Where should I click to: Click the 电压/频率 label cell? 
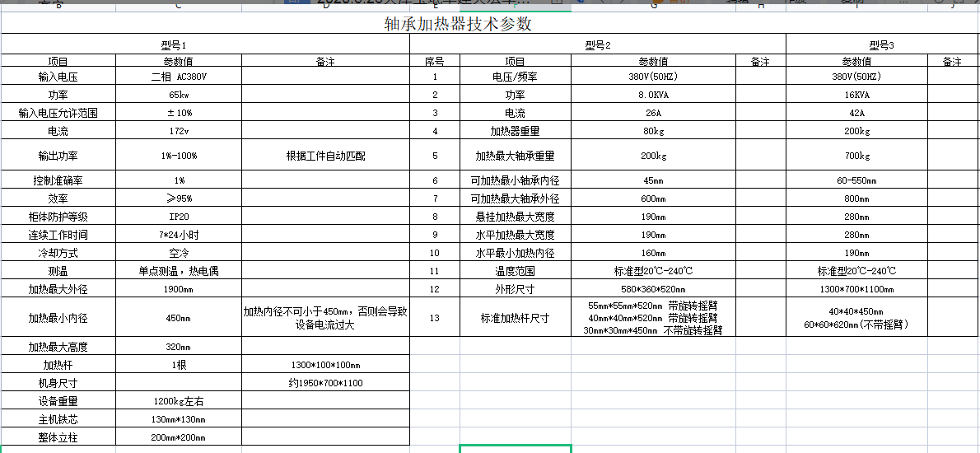pyautogui.click(x=516, y=77)
